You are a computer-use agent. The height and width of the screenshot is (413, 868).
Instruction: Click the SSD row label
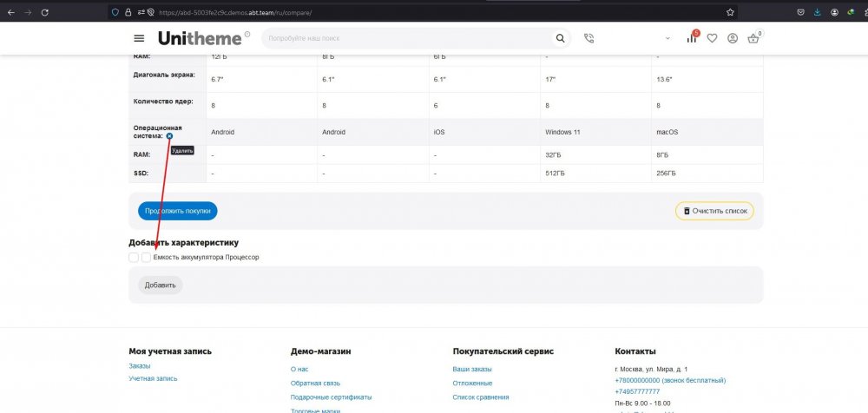click(141, 174)
